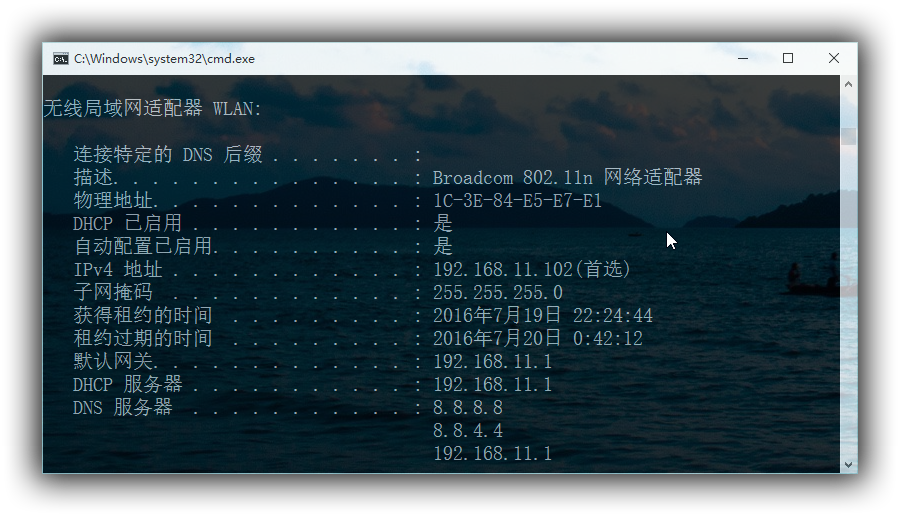Click the scrollbar up arrow
900x516 pixels.
click(x=848, y=84)
